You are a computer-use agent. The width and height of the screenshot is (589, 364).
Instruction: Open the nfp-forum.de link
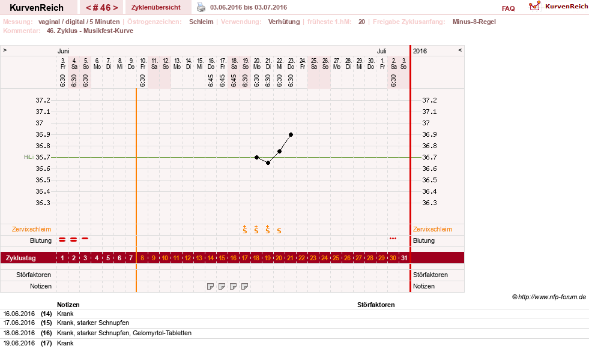click(x=552, y=297)
